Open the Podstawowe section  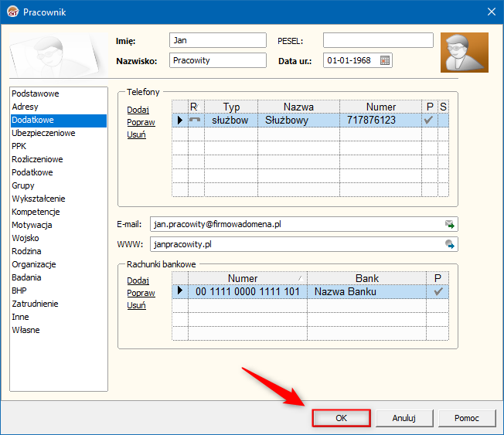36,93
